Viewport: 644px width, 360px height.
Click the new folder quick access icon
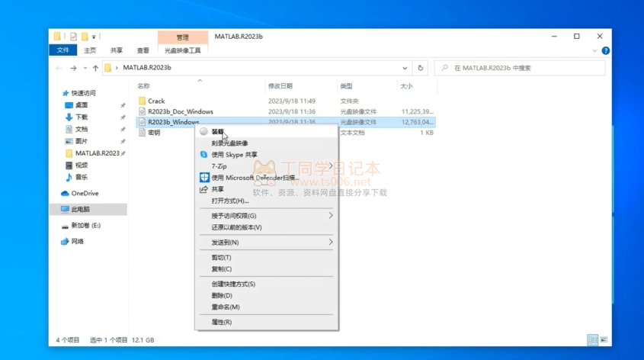click(x=85, y=37)
